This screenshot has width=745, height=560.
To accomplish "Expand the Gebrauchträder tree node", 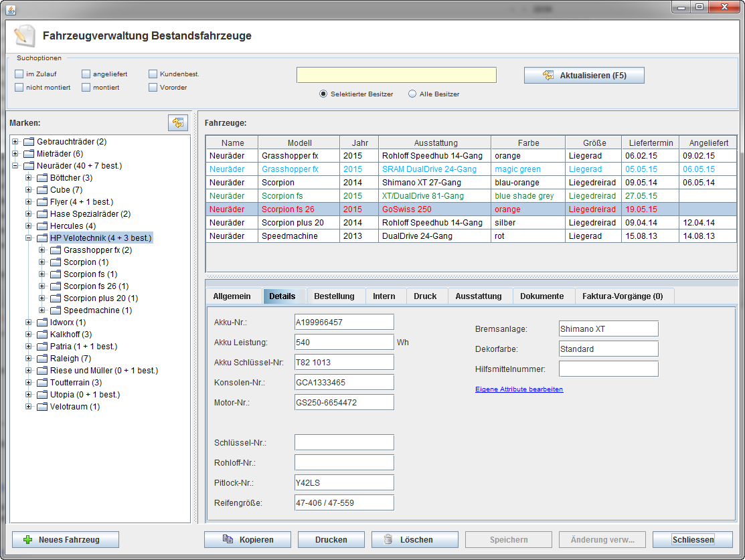I will point(15,142).
